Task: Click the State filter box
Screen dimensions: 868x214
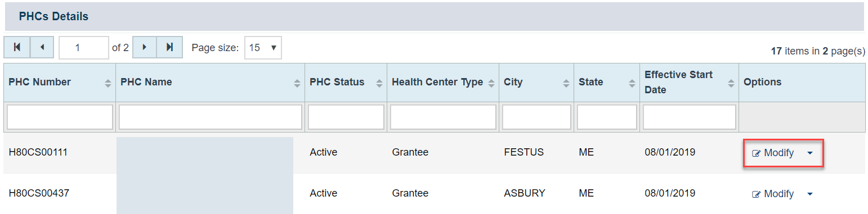Action: click(x=607, y=117)
